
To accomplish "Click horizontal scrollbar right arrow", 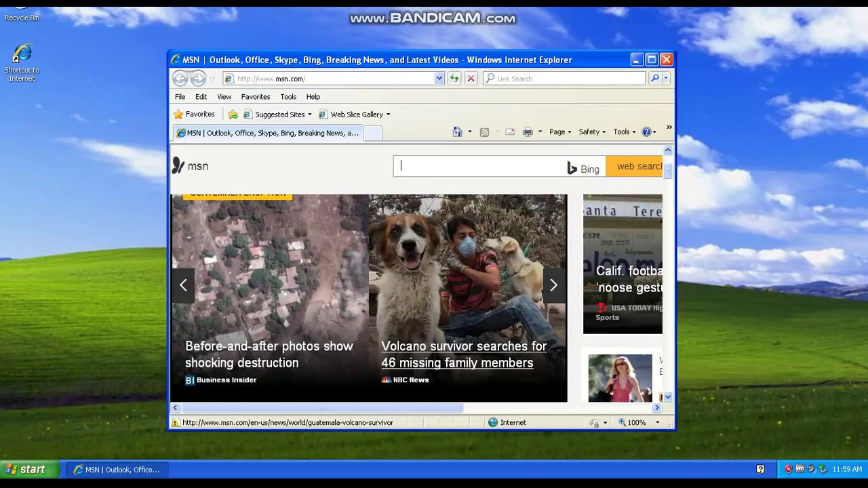I will click(656, 408).
